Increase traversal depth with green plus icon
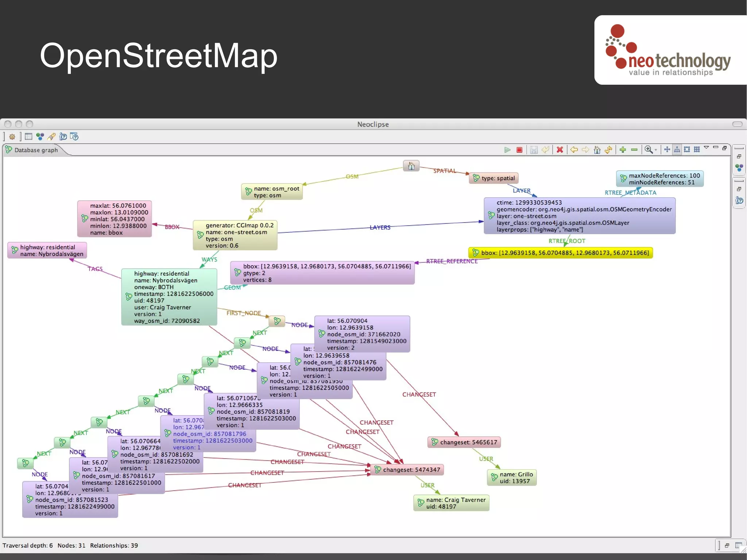This screenshot has width=747, height=560. pos(623,150)
